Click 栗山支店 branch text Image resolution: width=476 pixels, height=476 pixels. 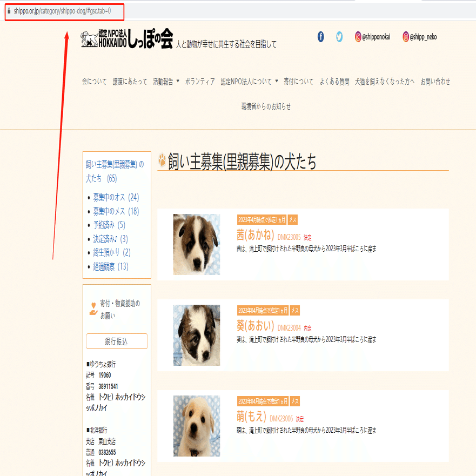(x=107, y=441)
